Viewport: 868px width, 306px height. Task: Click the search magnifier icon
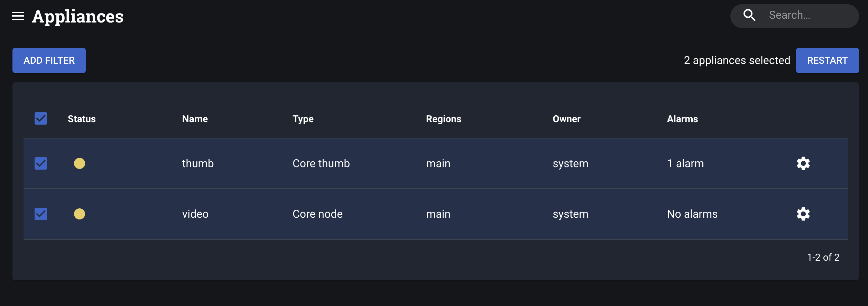(749, 15)
